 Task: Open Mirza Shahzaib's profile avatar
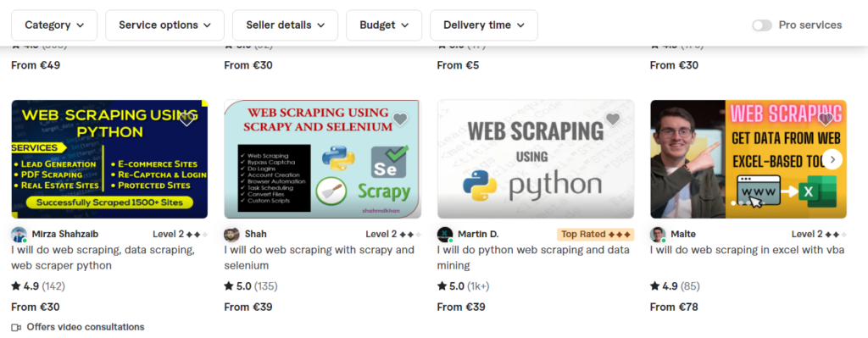[x=19, y=235]
